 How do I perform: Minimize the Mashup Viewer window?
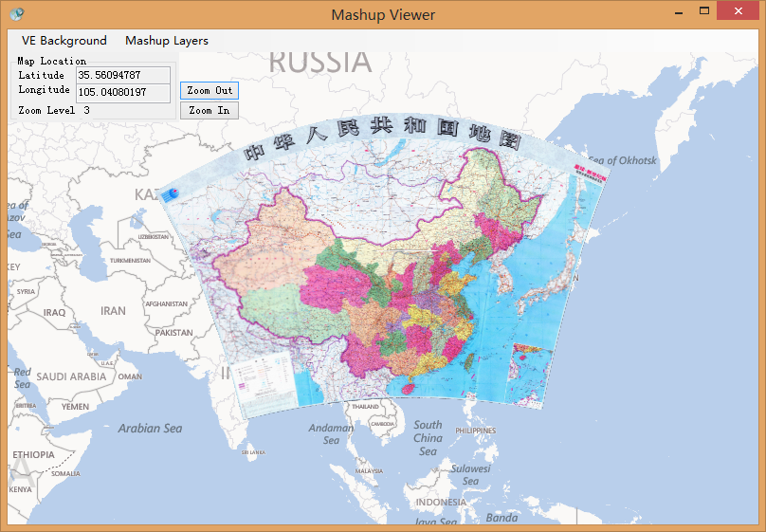coord(679,12)
